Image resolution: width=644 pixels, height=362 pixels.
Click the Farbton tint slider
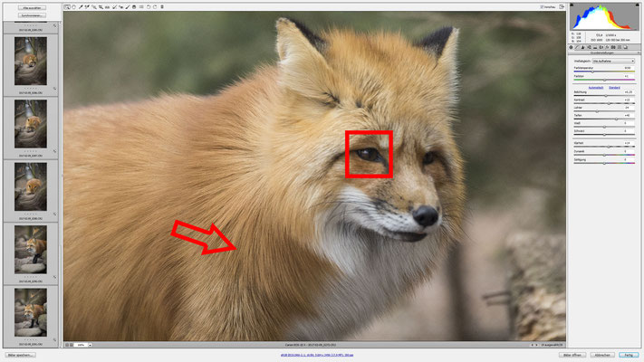click(604, 80)
